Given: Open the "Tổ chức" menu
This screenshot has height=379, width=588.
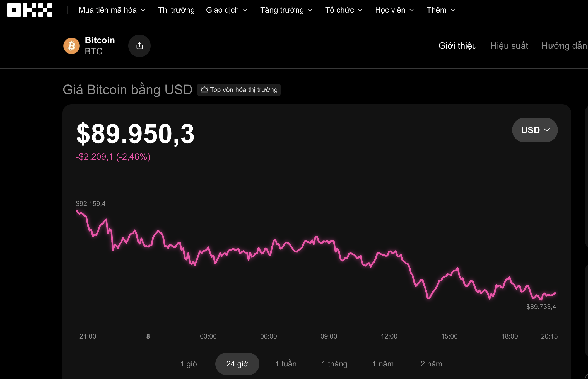Looking at the screenshot, I should pos(344,10).
